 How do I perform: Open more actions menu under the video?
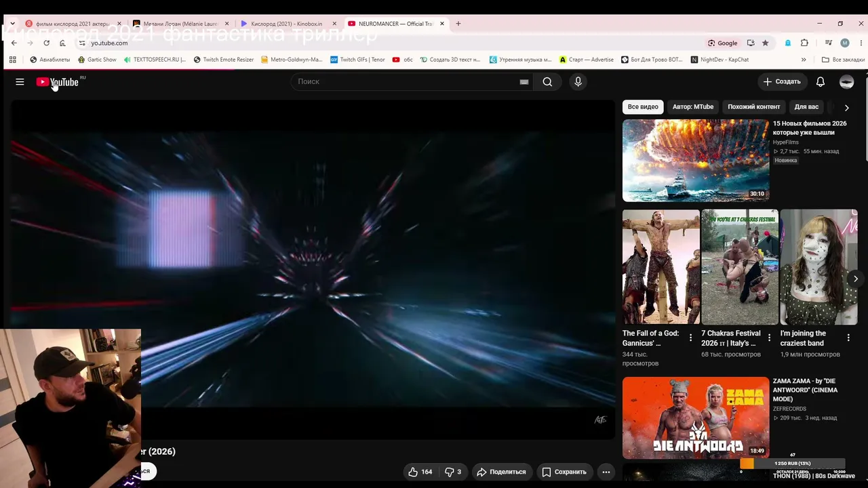(606, 472)
